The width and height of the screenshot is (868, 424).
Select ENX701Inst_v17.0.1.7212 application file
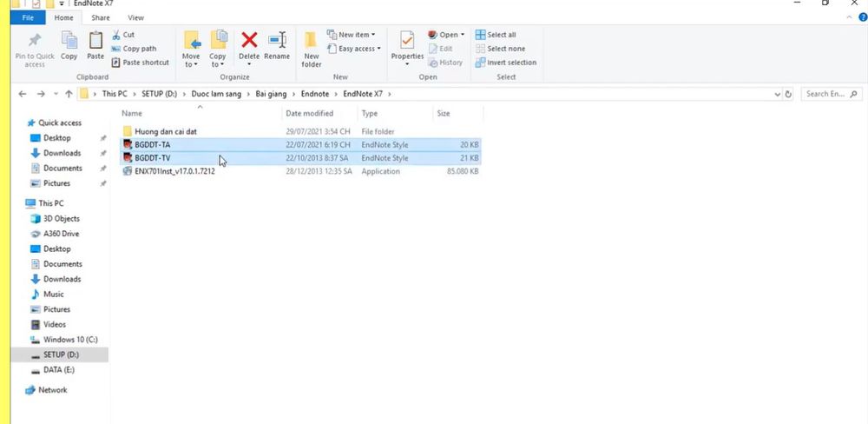(300, 171)
